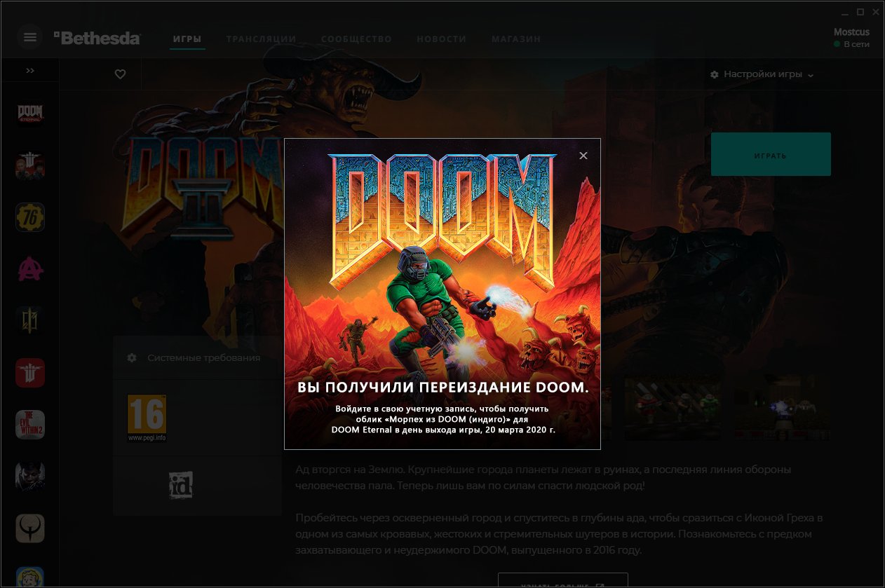Select The Elder Scrolls Legends sidebar icon
The image size is (885, 588).
30,321
